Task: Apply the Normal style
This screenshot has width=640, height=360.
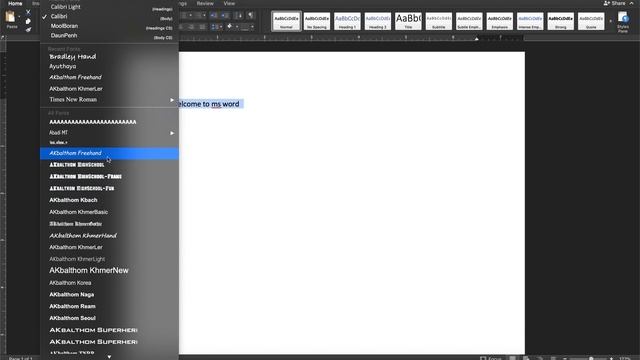Action: (287, 21)
